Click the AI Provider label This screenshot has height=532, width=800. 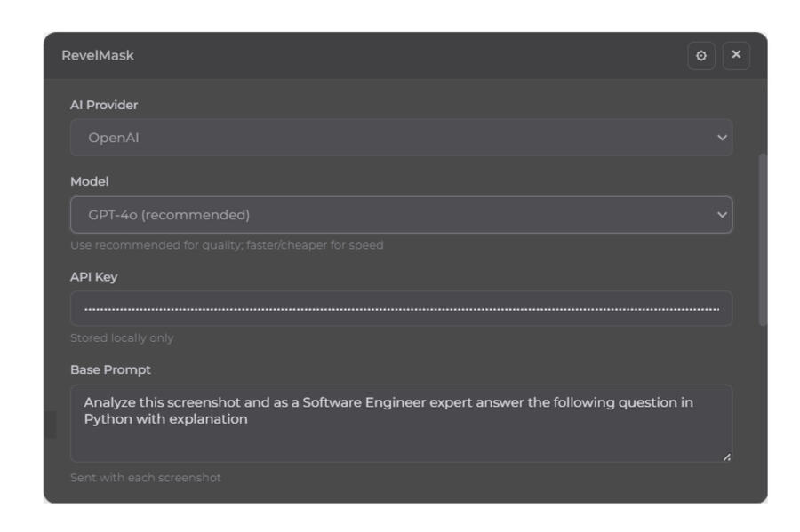(104, 106)
